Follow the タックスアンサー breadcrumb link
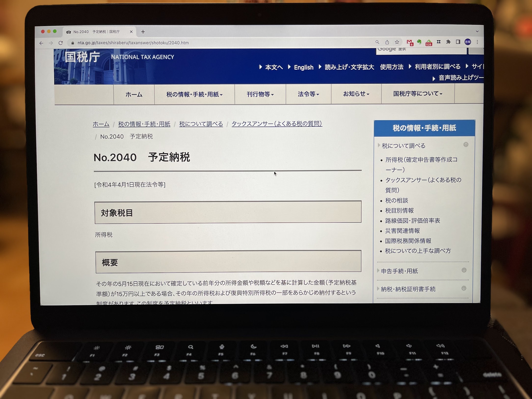The image size is (532, 399). pos(277,124)
